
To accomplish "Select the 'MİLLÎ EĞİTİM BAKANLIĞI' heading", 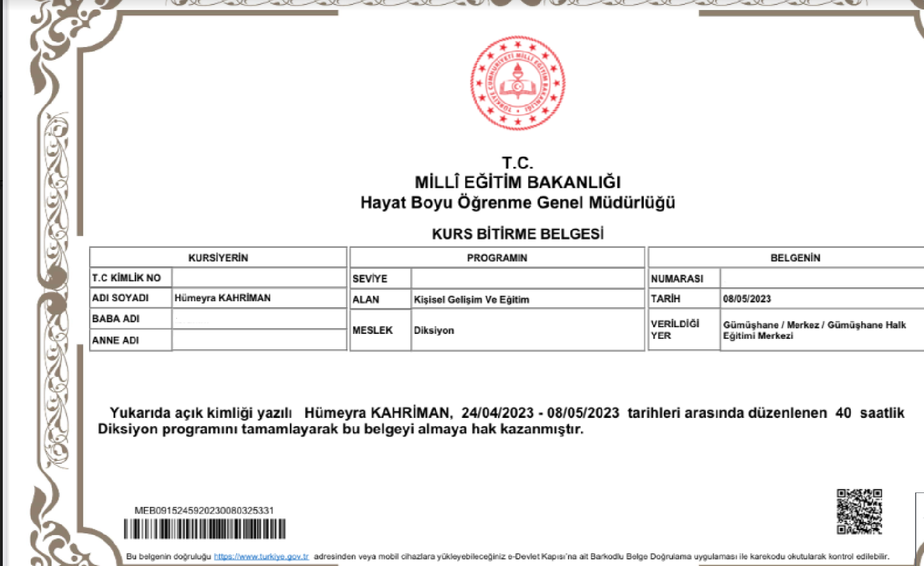I will (x=518, y=182).
